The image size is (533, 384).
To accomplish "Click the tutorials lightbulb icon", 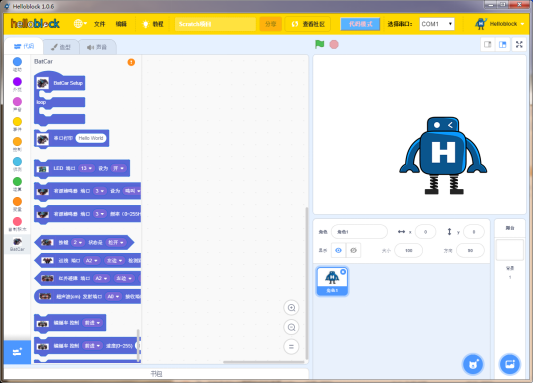I will point(145,24).
